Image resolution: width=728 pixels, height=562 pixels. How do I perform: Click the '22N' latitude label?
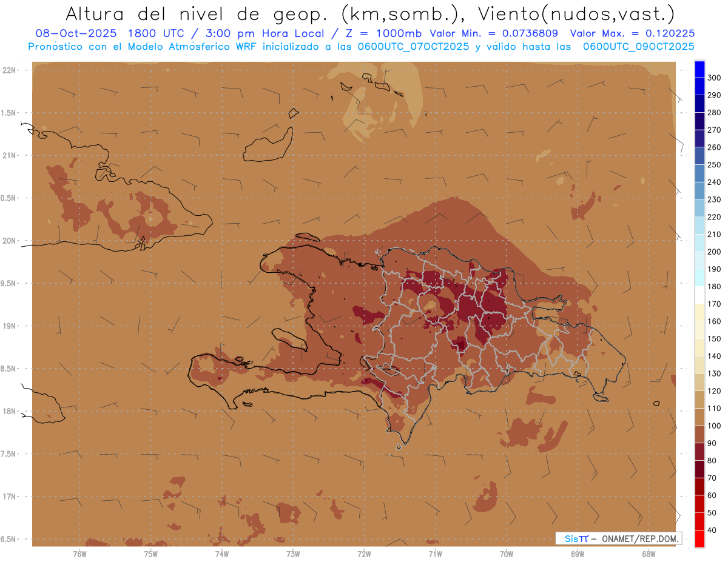tap(8, 70)
